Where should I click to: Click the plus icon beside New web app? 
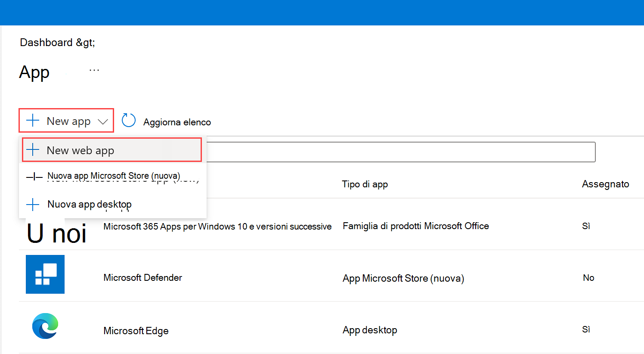click(33, 150)
